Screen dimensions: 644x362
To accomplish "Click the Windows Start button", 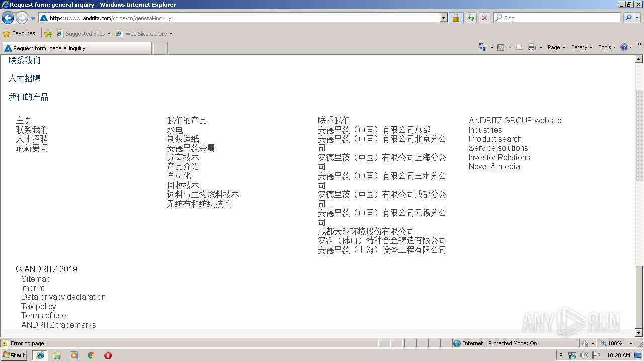I will pyautogui.click(x=14, y=355).
